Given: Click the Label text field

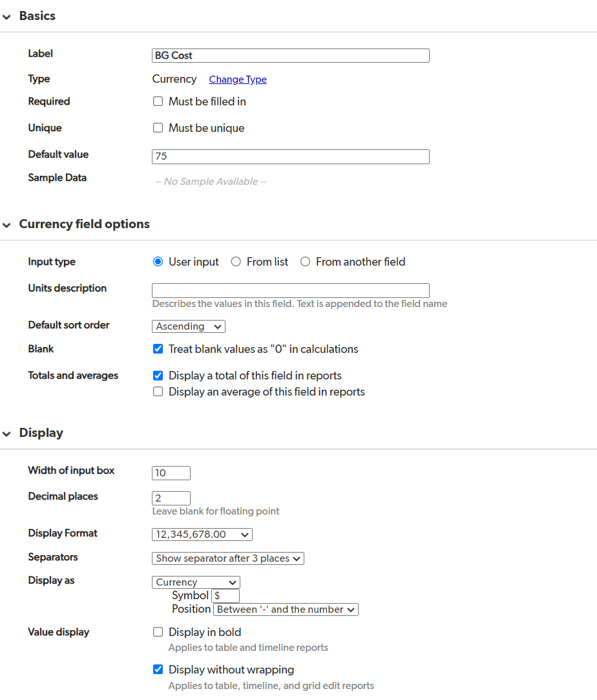Looking at the screenshot, I should [290, 56].
